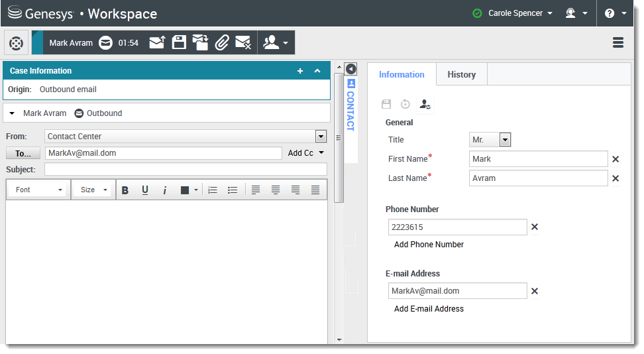Screen dimensions: 644x354
Task: Open the Supporting Views hamburger menu
Action: (618, 42)
